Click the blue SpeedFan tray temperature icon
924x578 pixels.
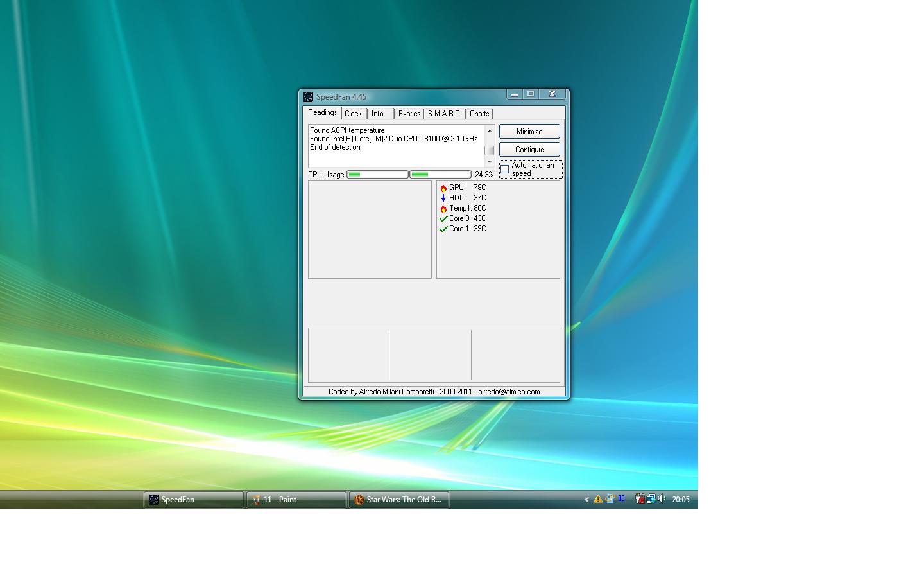pos(621,498)
